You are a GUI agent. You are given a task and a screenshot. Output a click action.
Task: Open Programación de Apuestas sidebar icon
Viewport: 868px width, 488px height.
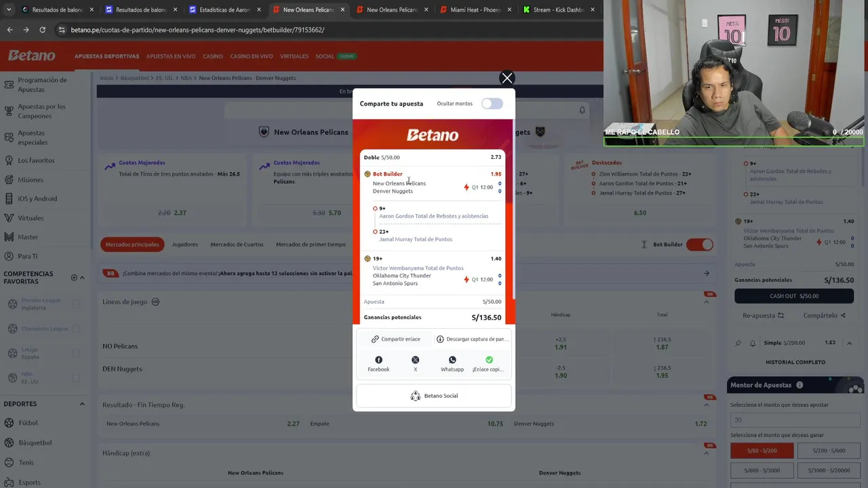point(9,85)
